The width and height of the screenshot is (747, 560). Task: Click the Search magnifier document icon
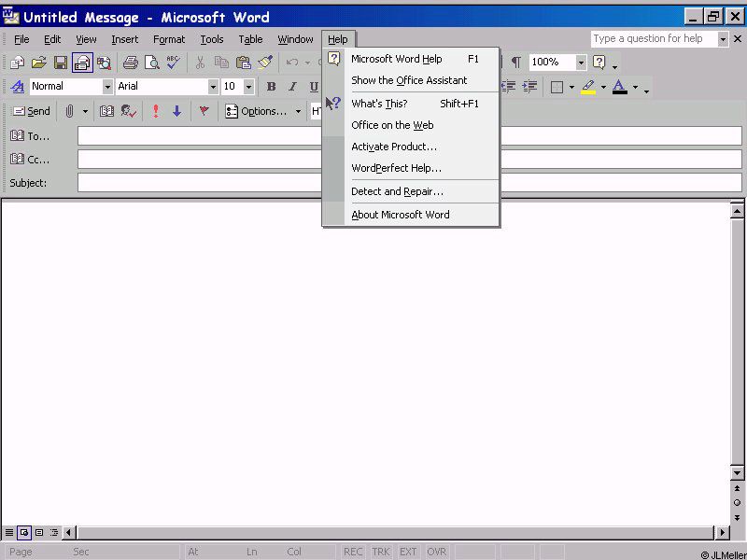(104, 63)
